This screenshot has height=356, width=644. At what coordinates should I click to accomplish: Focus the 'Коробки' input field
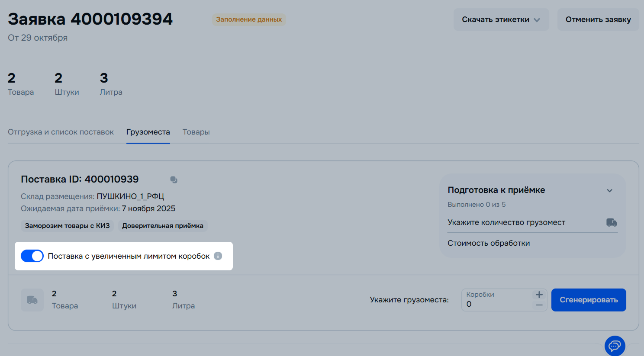tap(496, 304)
